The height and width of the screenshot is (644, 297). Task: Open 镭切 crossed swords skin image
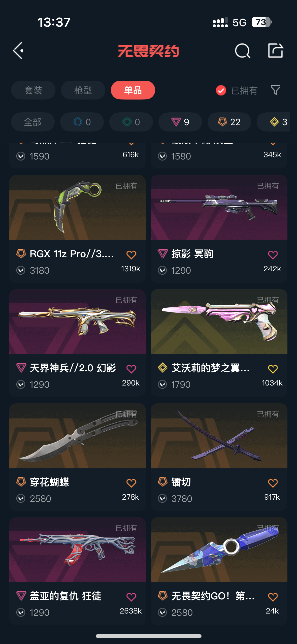(219, 436)
